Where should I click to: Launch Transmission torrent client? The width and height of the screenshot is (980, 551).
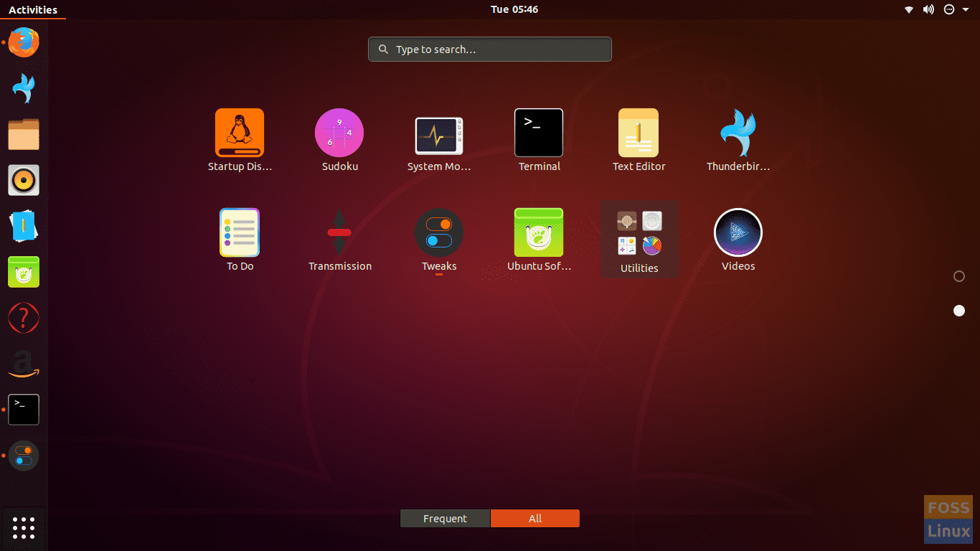[339, 240]
